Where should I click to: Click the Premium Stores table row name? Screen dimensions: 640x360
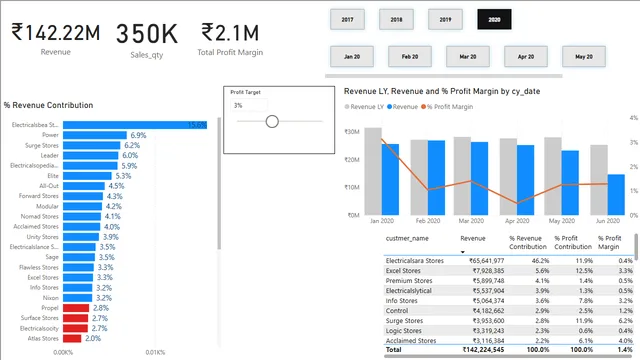409,281
